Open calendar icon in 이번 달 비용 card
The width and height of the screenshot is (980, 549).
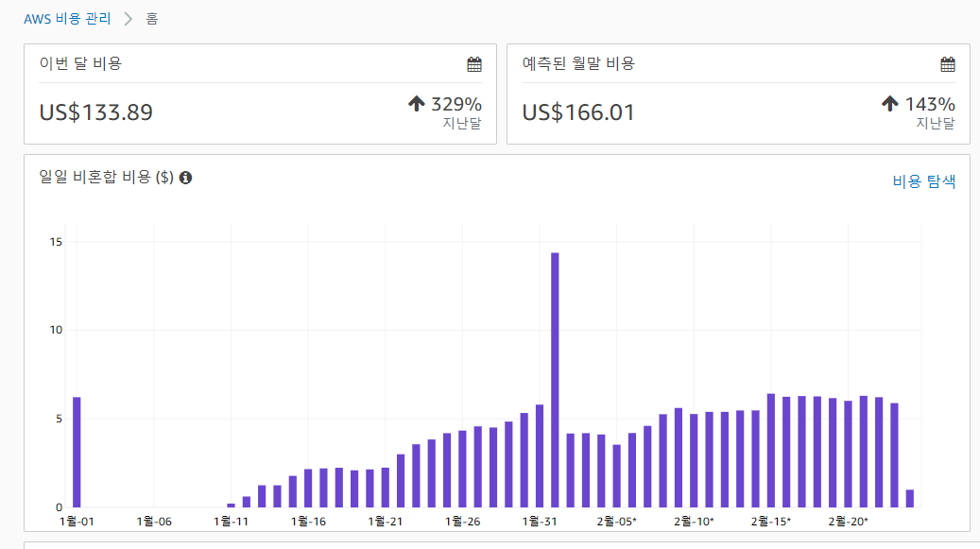474,63
